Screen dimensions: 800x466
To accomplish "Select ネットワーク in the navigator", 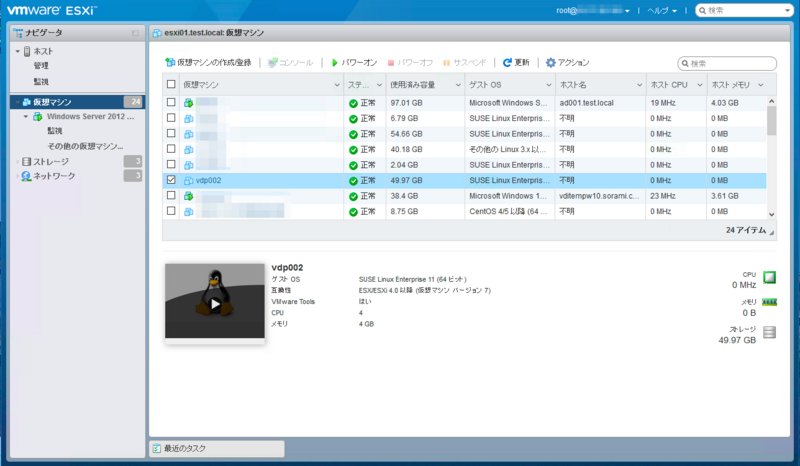I will click(54, 176).
